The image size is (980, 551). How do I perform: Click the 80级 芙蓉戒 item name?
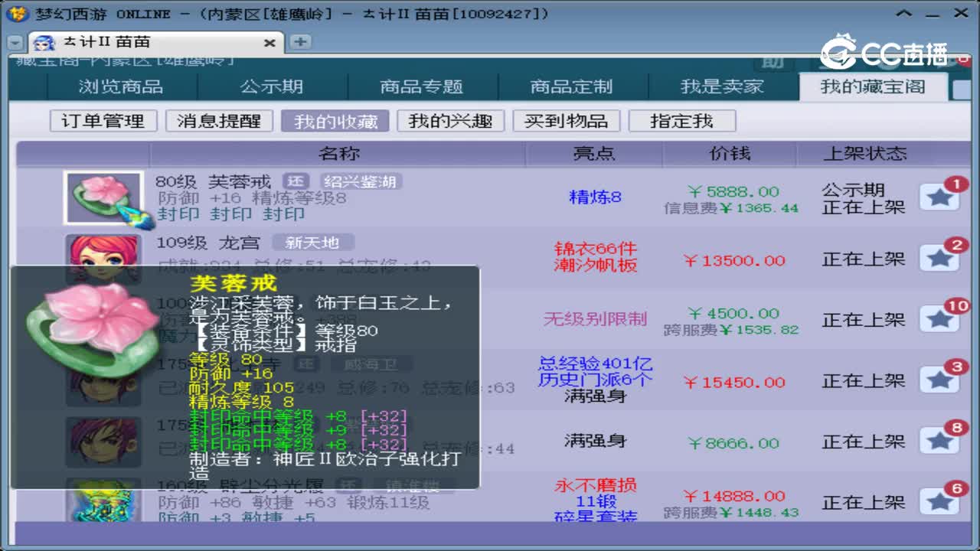214,181
